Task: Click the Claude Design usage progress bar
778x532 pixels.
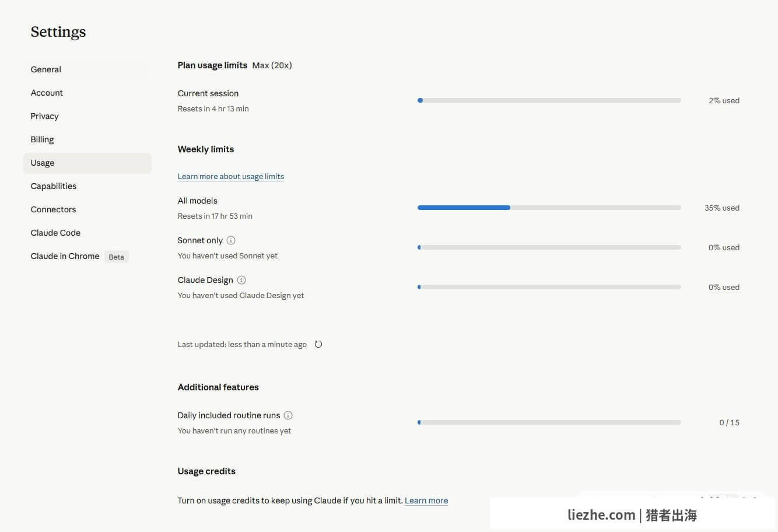Action: tap(549, 287)
